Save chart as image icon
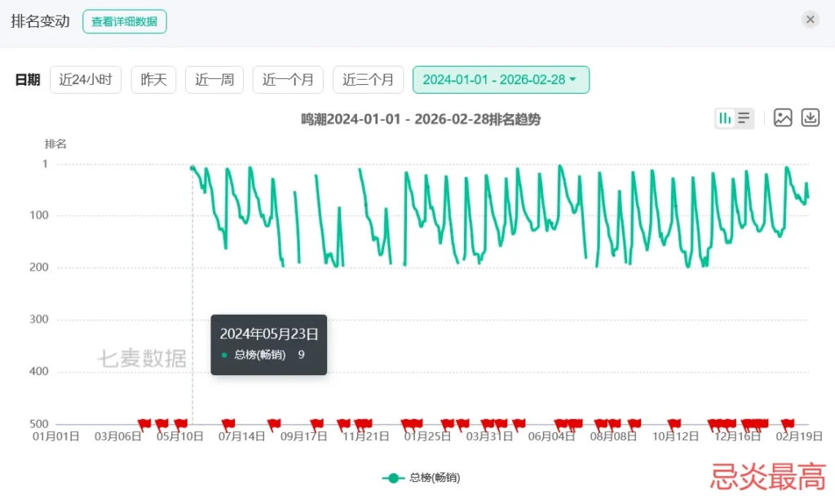The height and width of the screenshot is (504, 835). pyautogui.click(x=783, y=118)
